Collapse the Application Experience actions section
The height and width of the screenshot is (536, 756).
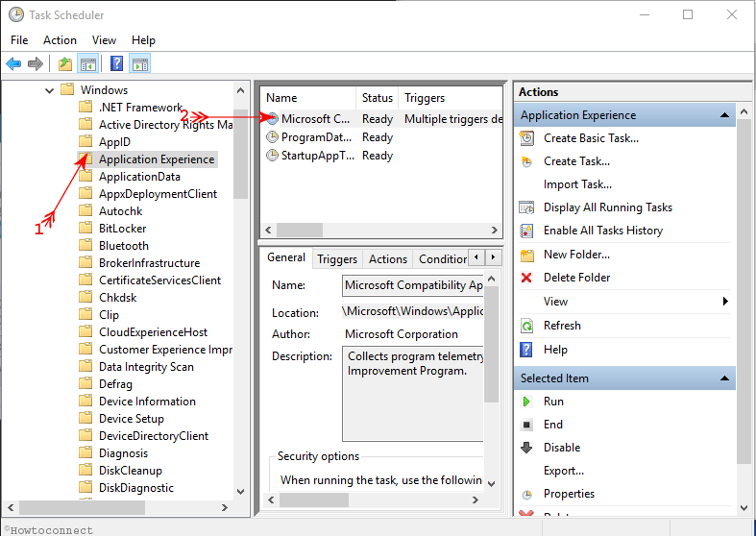tap(724, 115)
